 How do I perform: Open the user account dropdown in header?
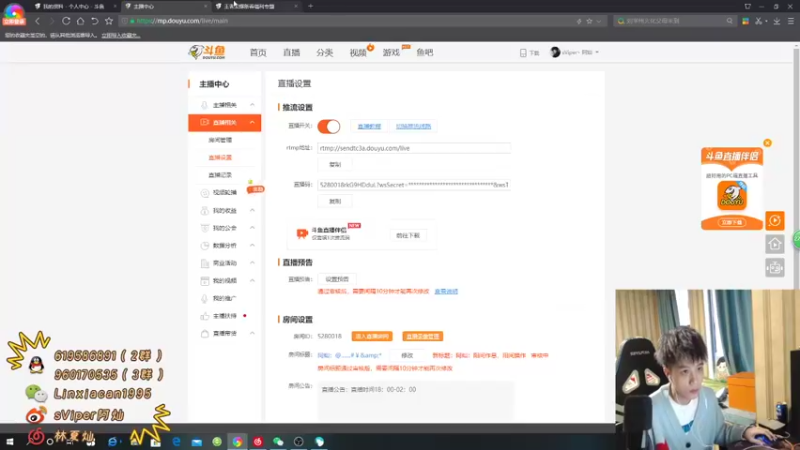pyautogui.click(x=574, y=52)
